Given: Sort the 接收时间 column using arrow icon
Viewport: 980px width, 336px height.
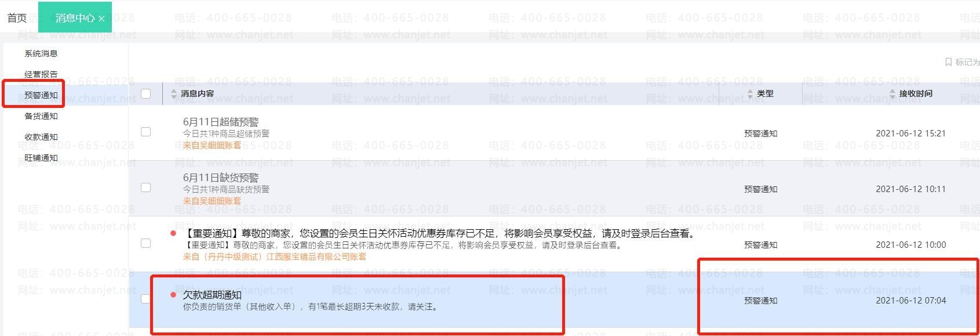Looking at the screenshot, I should (x=892, y=93).
